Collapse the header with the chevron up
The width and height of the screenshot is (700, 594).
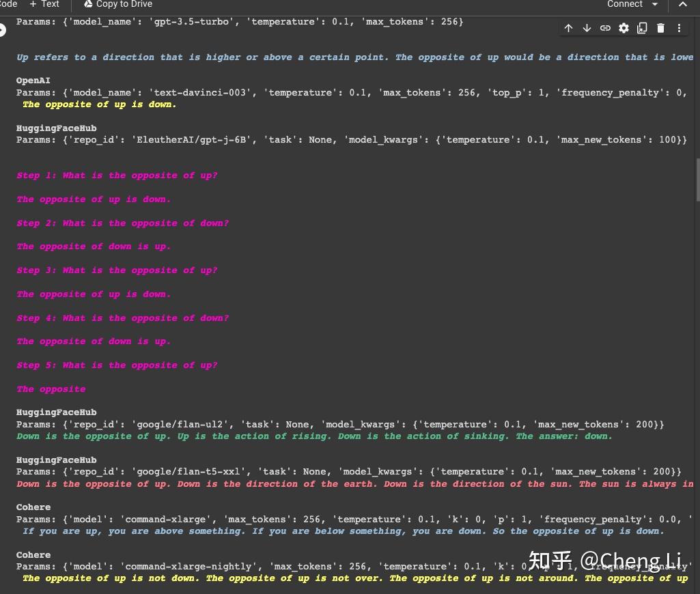(x=683, y=4)
